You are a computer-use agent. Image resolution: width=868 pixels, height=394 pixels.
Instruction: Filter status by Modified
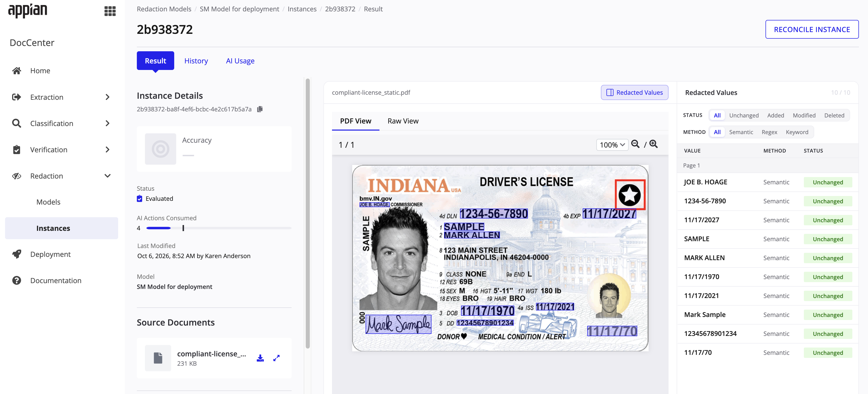pos(804,115)
